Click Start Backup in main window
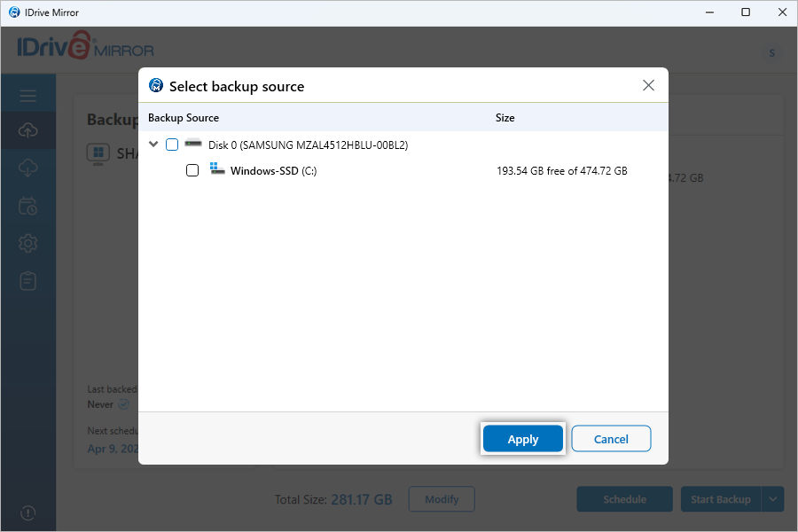 tap(721, 499)
